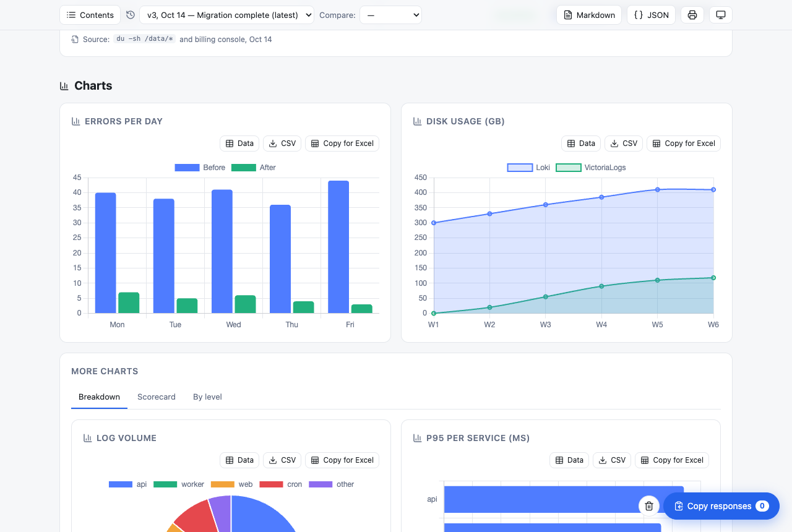The image size is (792, 532).
Task: Copy Disk Usage chart for Excel
Action: coord(684,144)
